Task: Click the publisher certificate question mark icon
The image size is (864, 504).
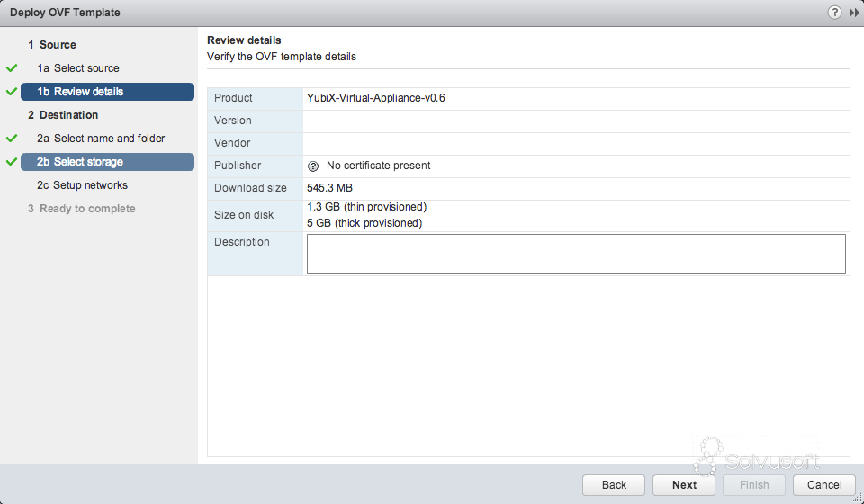Action: coord(313,166)
